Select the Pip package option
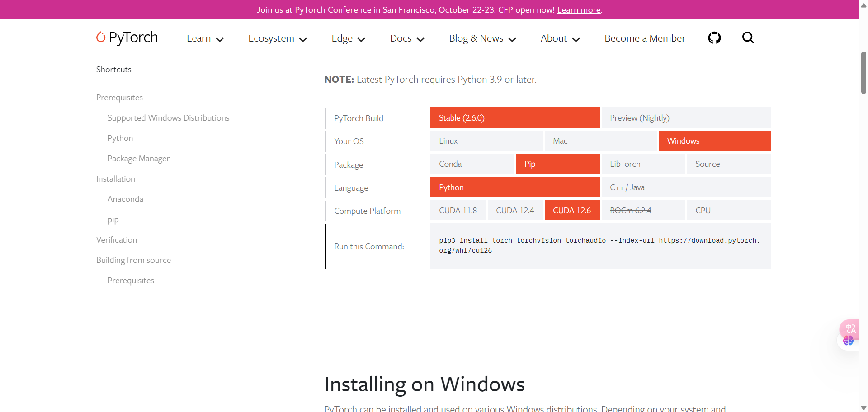The width and height of the screenshot is (868, 412). [558, 164]
